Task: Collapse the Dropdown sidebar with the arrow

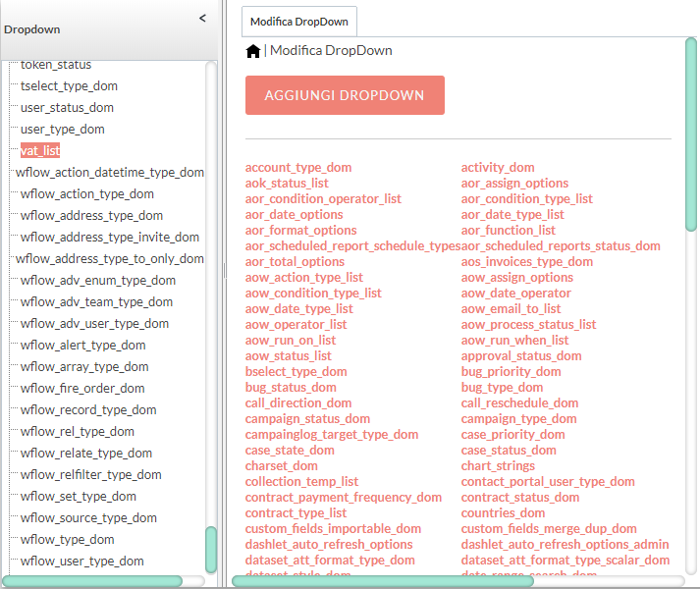Action: tap(202, 18)
